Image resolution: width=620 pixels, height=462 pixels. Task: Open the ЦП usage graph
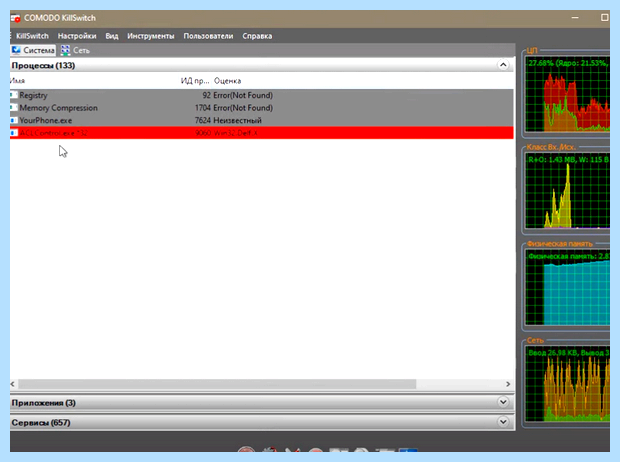click(x=567, y=94)
